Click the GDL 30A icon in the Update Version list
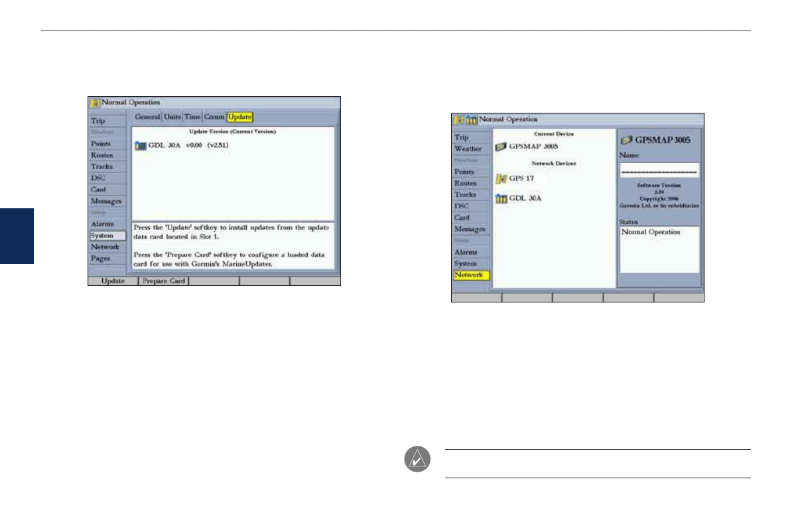The image size is (812, 528). click(140, 145)
